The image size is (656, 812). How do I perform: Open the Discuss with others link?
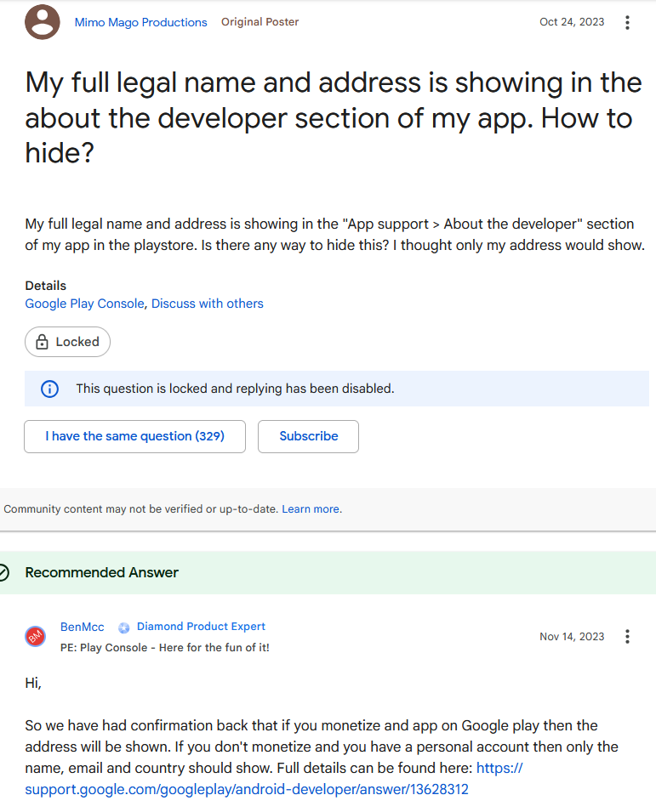[208, 304]
